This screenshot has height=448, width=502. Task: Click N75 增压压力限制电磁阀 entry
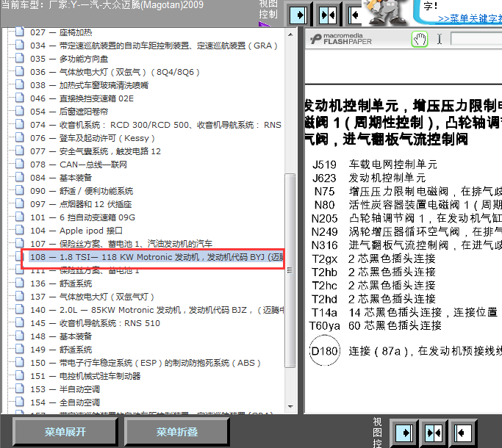coord(408,192)
